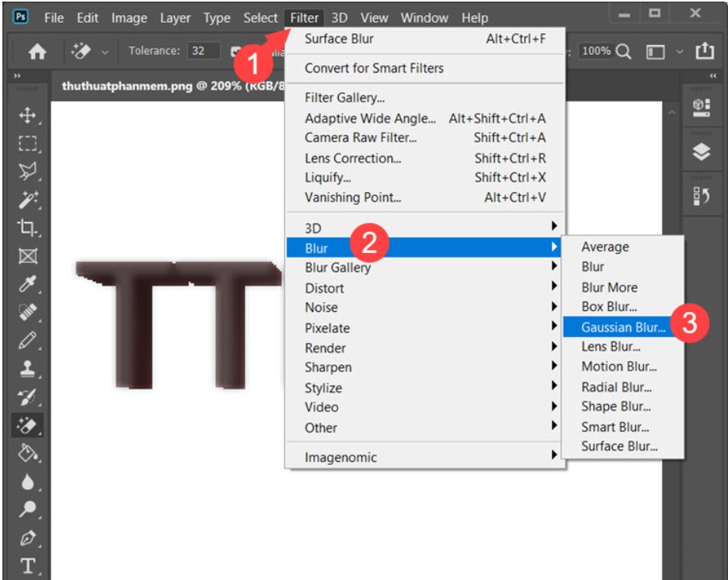Image resolution: width=728 pixels, height=580 pixels.
Task: Select the Horizontal Type tool
Action: coord(28,566)
